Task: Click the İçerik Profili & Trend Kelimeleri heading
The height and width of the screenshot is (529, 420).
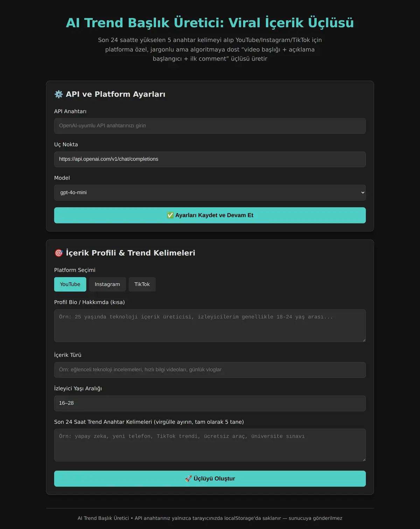Action: point(131,253)
